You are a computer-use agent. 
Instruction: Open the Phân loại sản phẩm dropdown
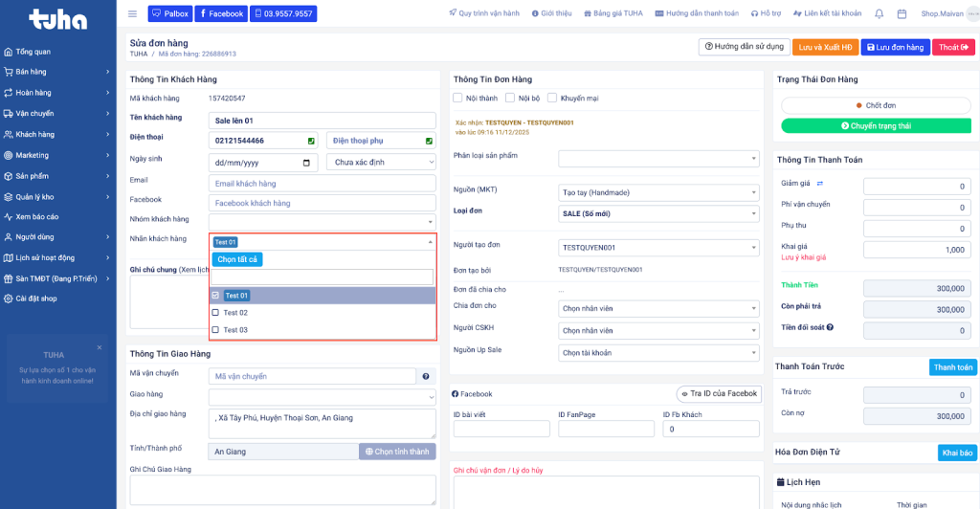coord(658,159)
